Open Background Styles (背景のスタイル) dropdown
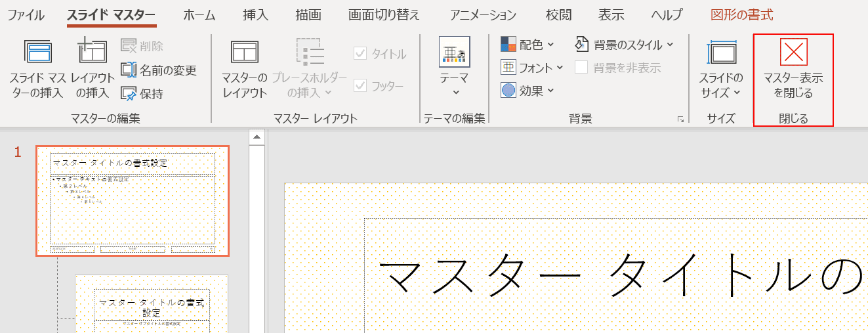This screenshot has width=868, height=333. (624, 45)
